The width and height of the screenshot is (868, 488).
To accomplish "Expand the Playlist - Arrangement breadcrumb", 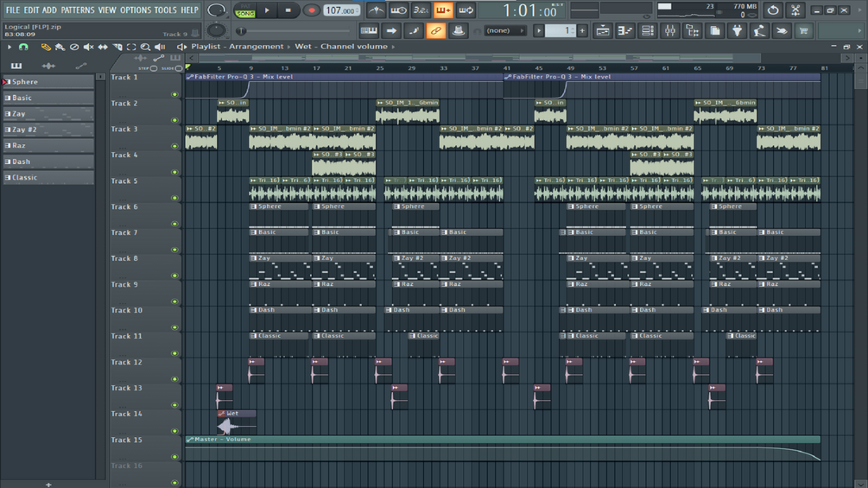I will click(237, 47).
